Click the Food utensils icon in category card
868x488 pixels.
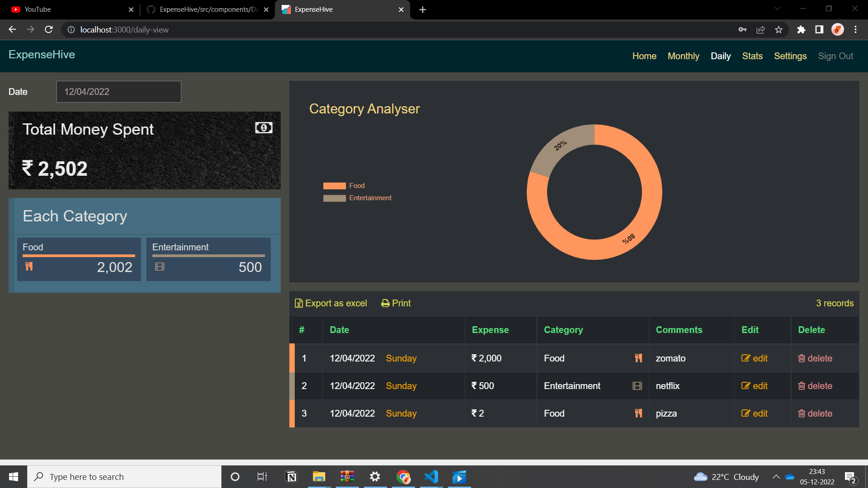coord(29,267)
